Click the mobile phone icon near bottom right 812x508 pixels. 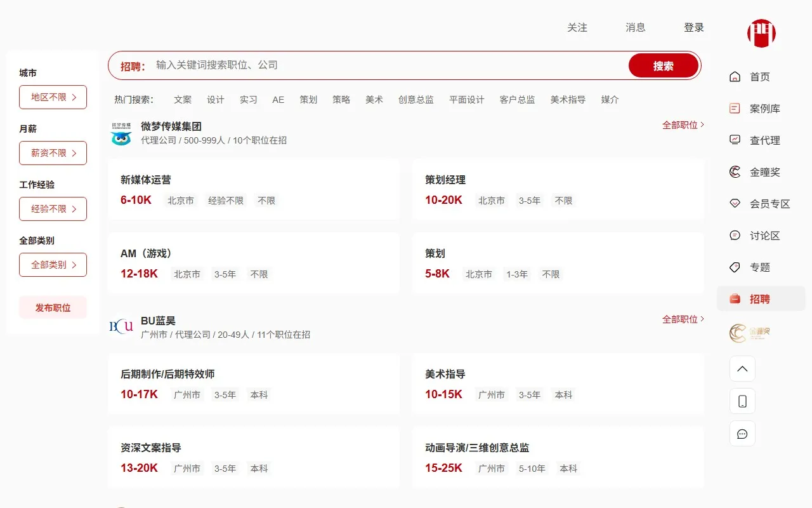tap(742, 401)
